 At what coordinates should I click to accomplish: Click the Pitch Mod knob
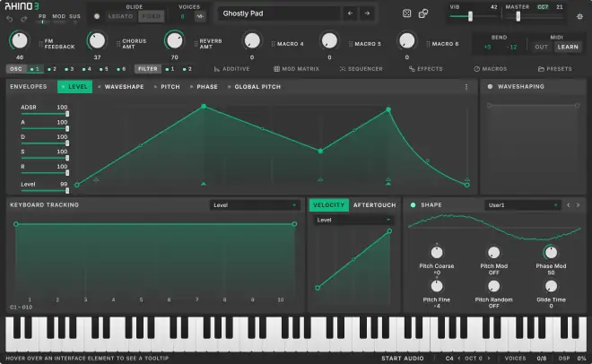tap(494, 252)
